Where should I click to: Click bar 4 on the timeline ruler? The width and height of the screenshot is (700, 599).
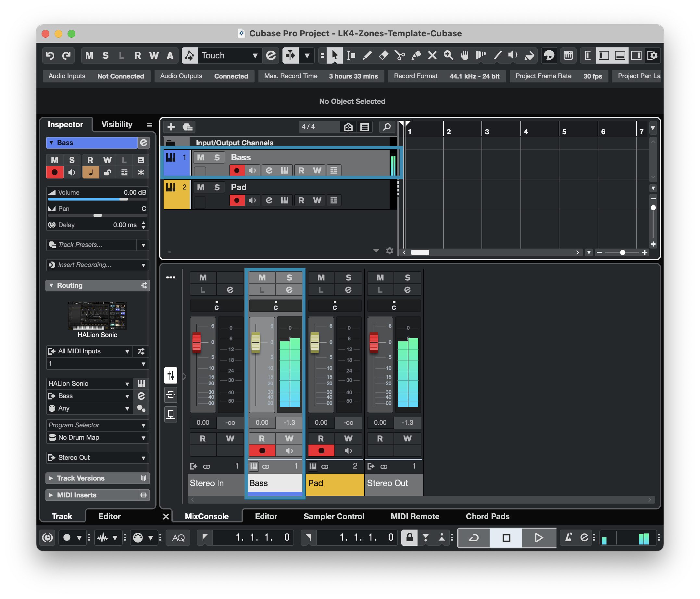[526, 131]
